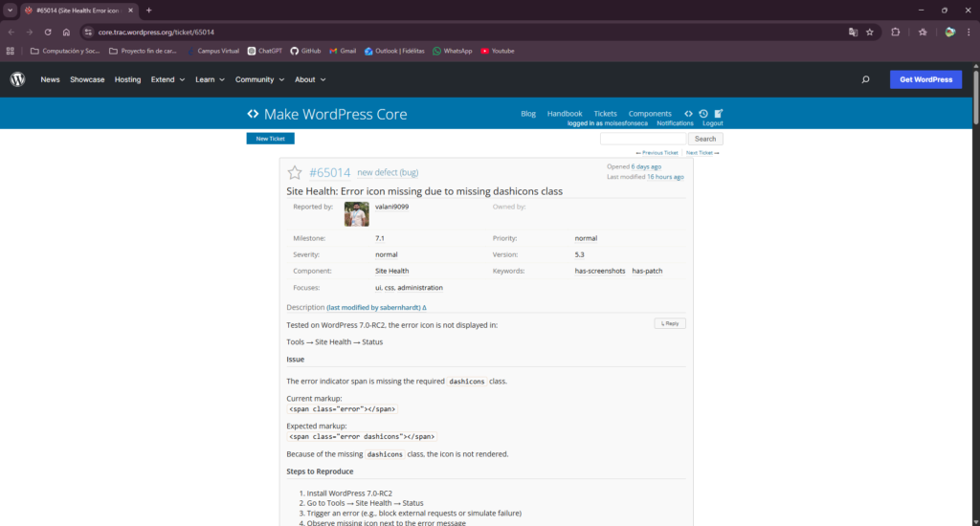Click the Logout link
This screenshot has height=526, width=980.
click(712, 123)
